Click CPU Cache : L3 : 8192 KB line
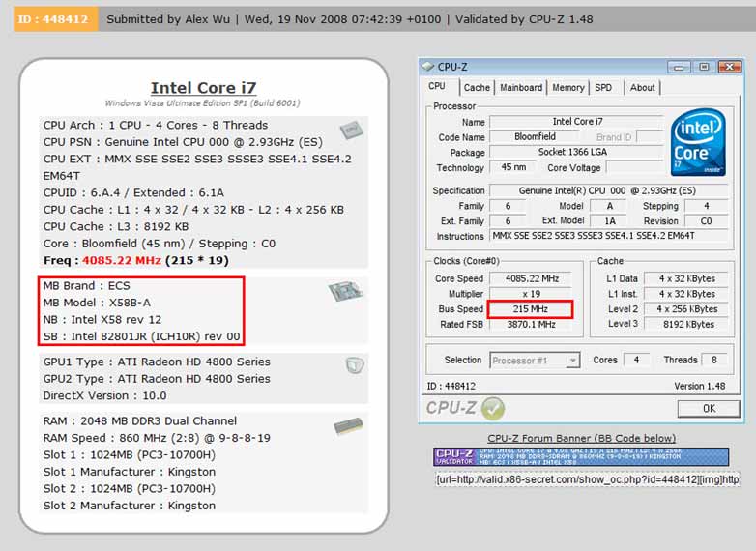 point(116,226)
